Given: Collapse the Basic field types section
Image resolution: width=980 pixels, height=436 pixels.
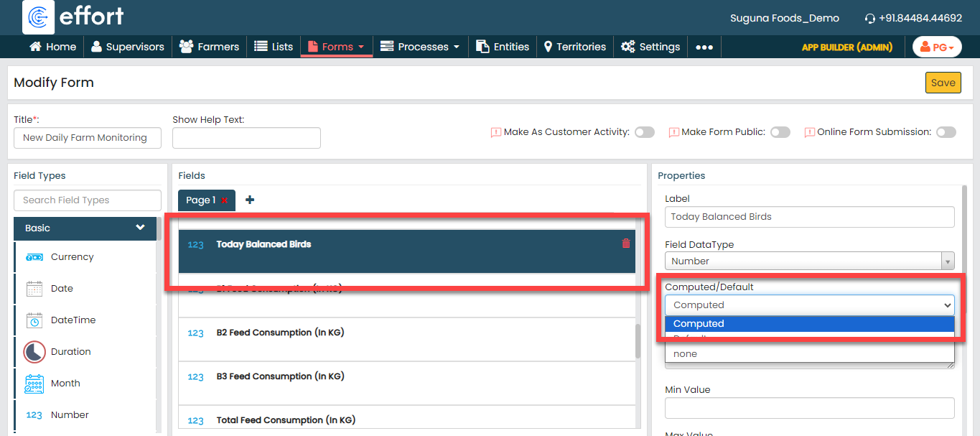Looking at the screenshot, I should (x=140, y=228).
